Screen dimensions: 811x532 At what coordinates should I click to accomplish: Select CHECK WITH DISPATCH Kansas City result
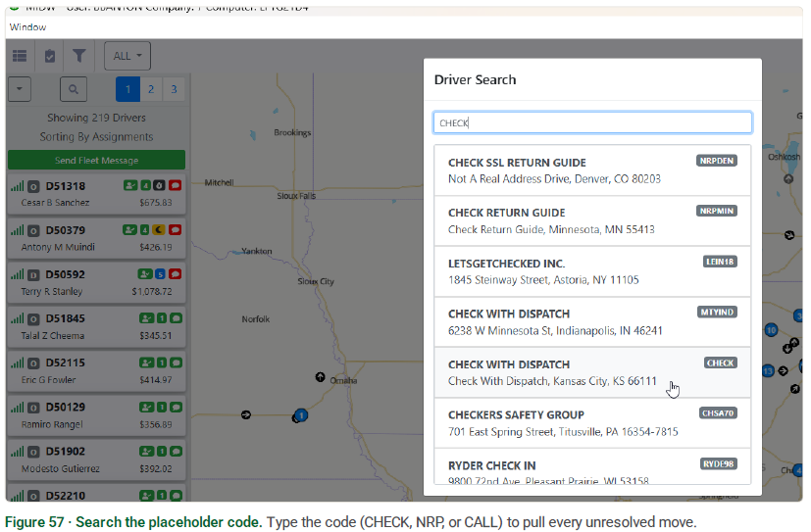592,372
